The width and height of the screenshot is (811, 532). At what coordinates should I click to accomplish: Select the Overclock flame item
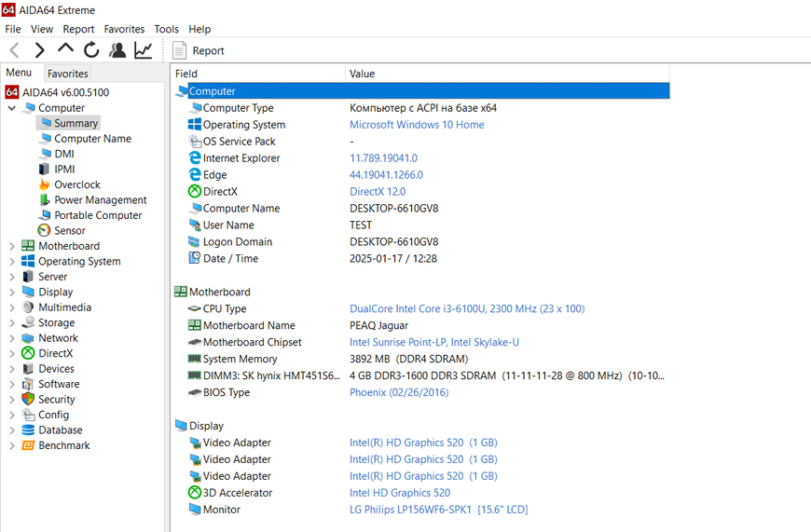tap(77, 184)
